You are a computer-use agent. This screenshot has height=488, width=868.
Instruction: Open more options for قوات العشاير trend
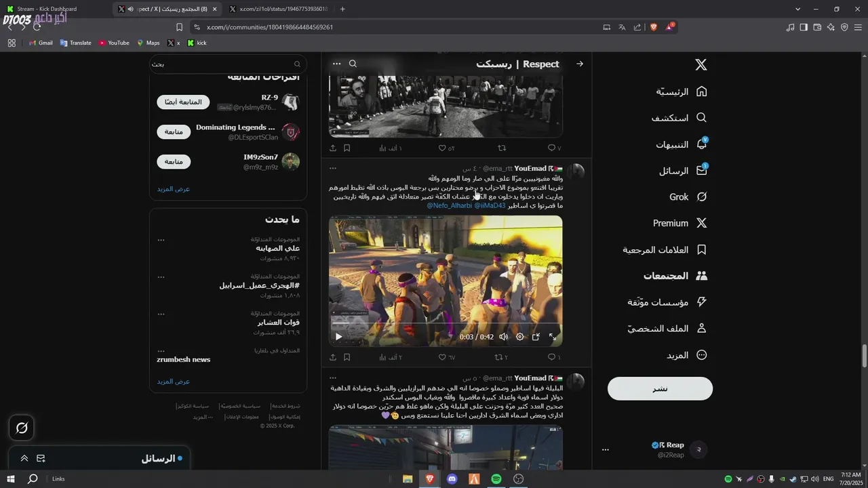161,314
